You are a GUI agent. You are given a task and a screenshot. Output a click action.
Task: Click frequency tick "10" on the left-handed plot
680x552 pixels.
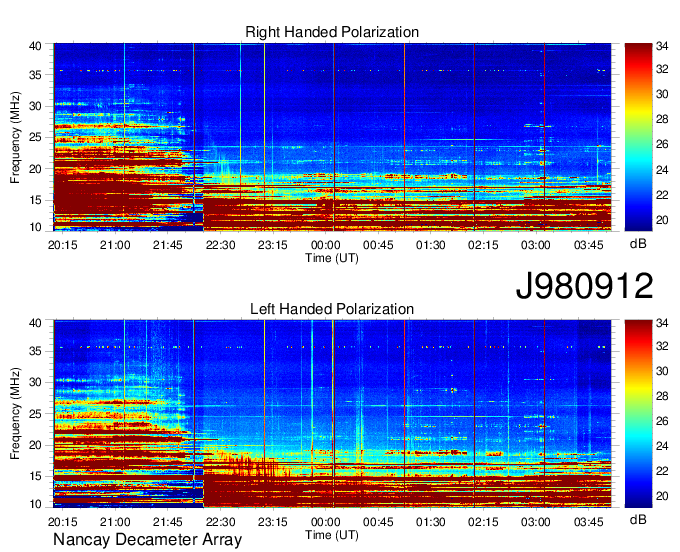[36, 504]
